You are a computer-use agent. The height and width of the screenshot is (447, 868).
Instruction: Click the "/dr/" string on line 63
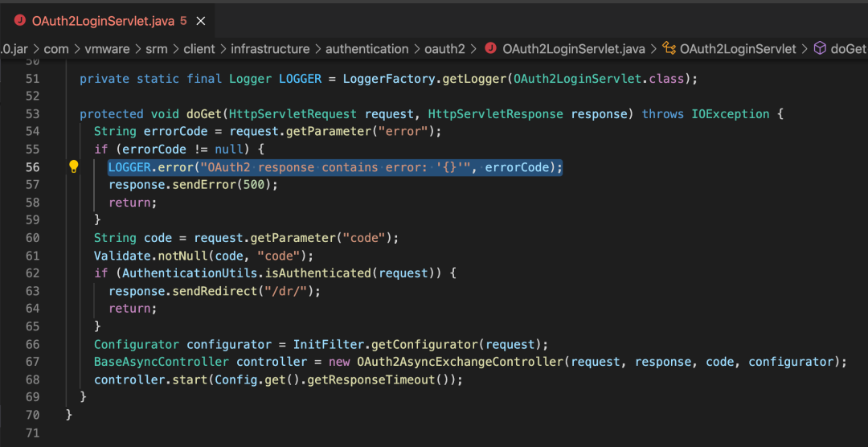click(x=285, y=291)
